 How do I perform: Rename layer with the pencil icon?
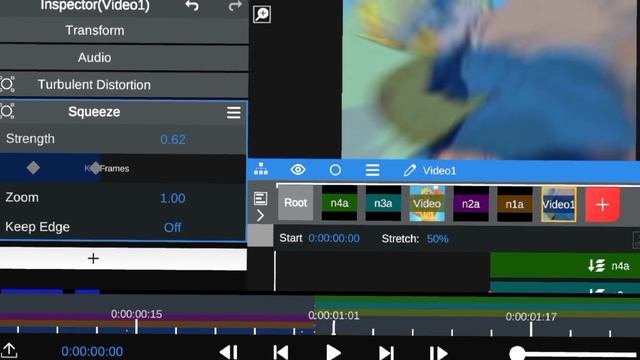(409, 170)
